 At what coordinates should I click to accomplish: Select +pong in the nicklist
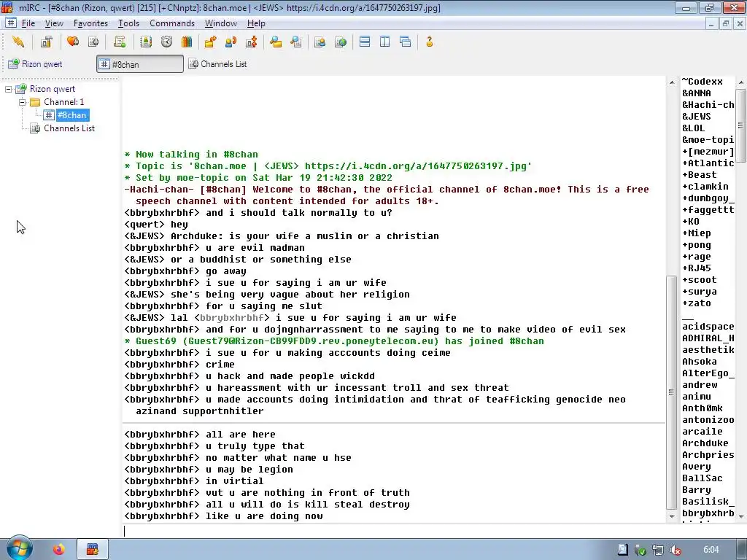pyautogui.click(x=697, y=245)
